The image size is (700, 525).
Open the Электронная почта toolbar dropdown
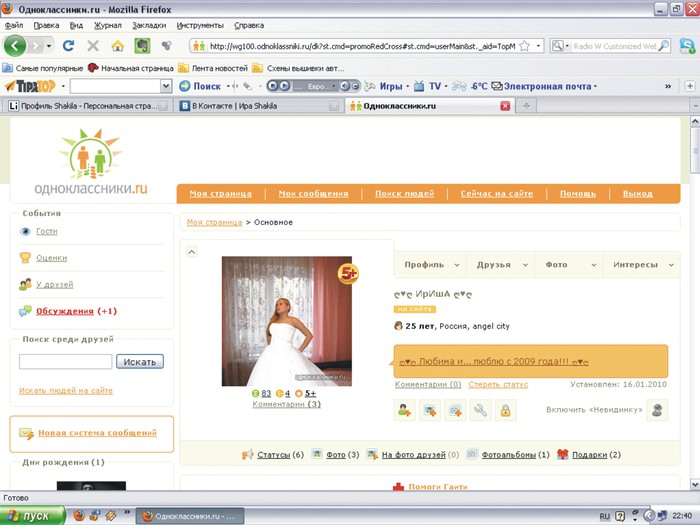[x=595, y=86]
